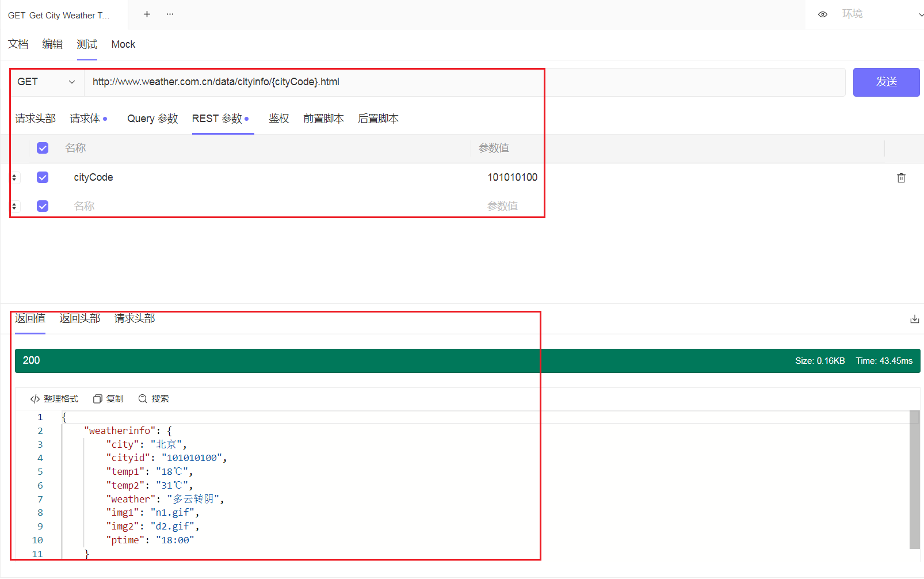Toggle the select-all checkbox in the parameter table header

pyautogui.click(x=43, y=148)
